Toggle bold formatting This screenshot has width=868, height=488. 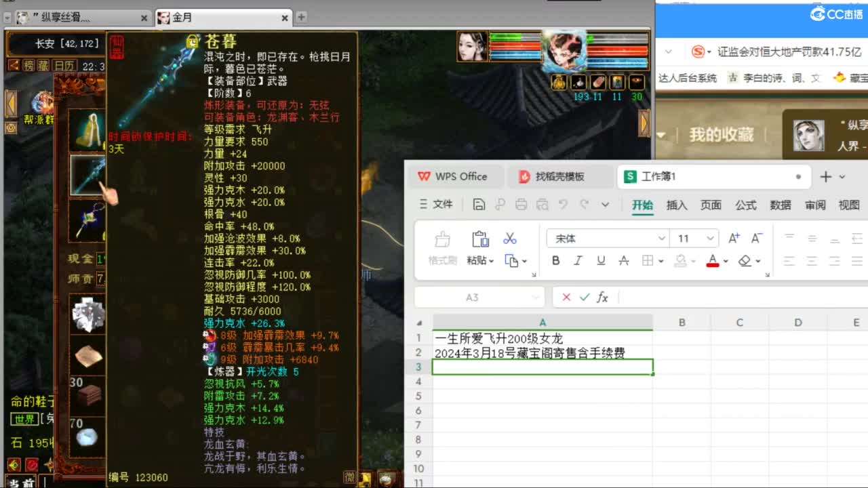coord(555,261)
